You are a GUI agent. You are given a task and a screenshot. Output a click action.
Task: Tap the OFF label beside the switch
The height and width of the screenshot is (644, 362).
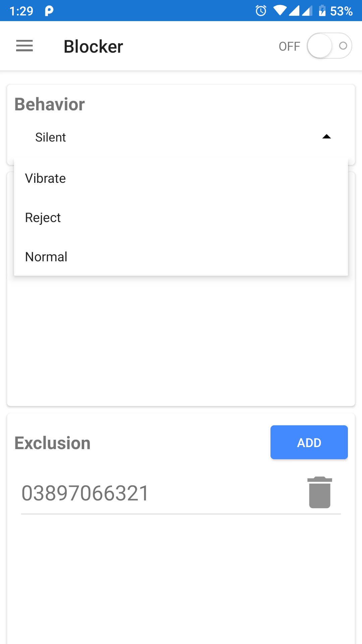click(289, 46)
